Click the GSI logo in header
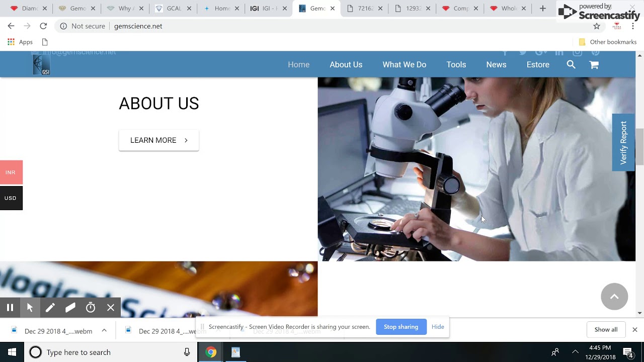Screen dimensions: 644x362 coord(41,65)
